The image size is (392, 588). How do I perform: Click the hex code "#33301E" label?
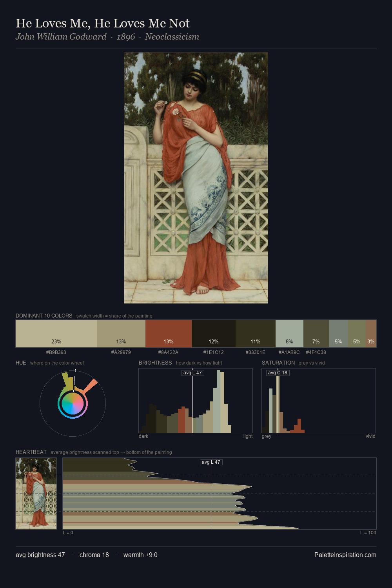pyautogui.click(x=256, y=352)
